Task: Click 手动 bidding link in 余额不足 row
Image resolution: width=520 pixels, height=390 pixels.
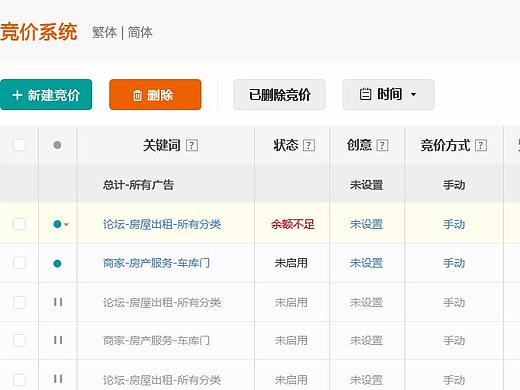Action: pyautogui.click(x=454, y=224)
